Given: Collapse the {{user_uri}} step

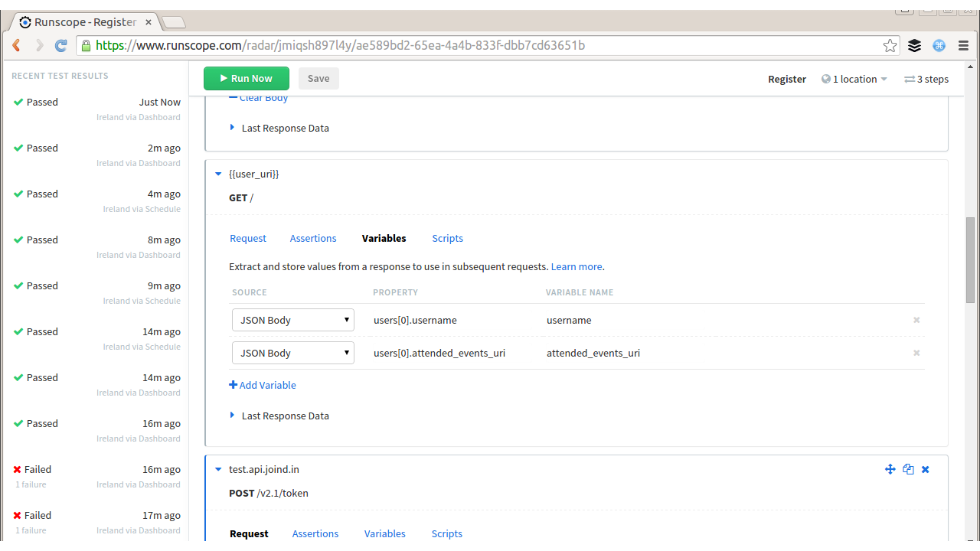Looking at the screenshot, I should coord(218,174).
